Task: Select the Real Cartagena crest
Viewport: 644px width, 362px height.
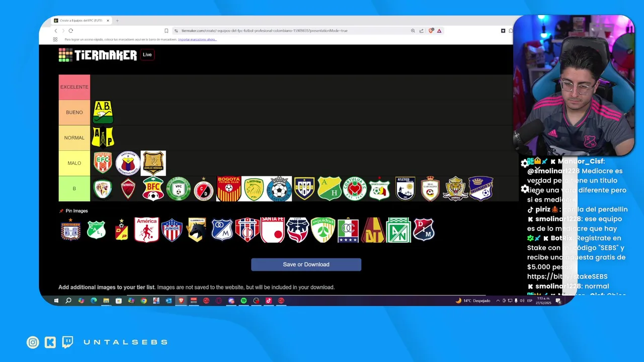Action: pyautogui.click(x=430, y=189)
